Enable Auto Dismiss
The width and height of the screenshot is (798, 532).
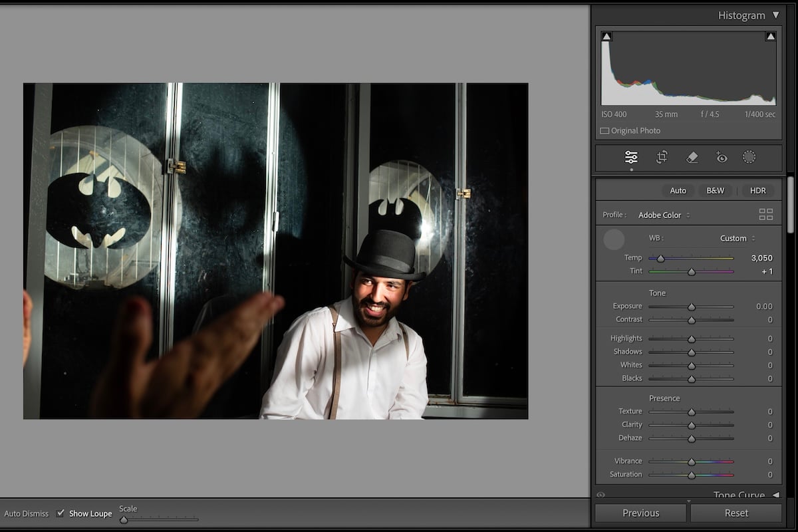pyautogui.click(x=27, y=513)
